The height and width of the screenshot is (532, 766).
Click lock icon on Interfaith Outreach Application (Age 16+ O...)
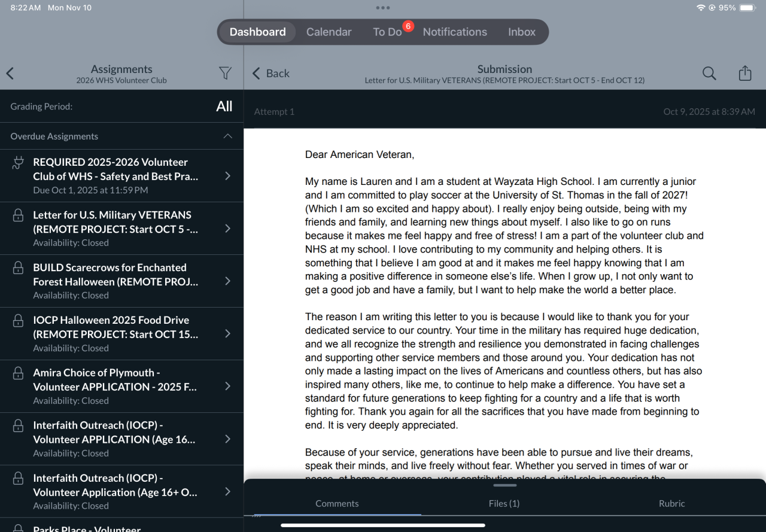[18, 479]
